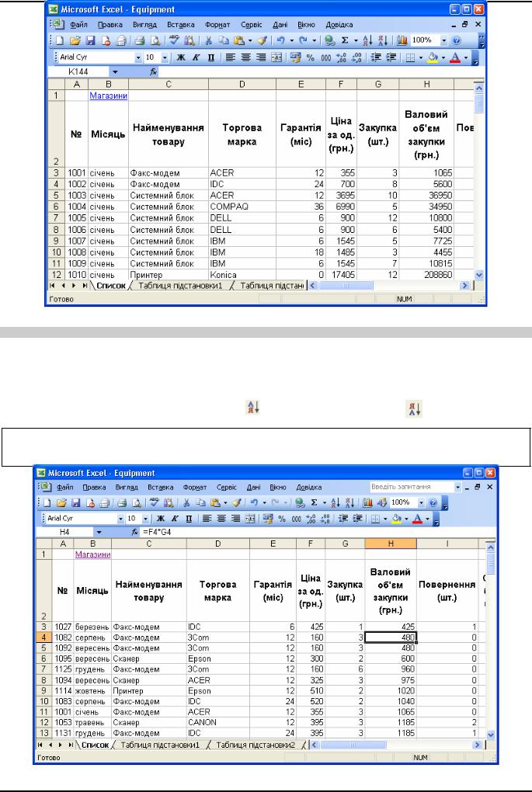Open Arial Cyr font dropdown in upper window
Image resolution: width=532 pixels, height=792 pixels.
(138, 57)
